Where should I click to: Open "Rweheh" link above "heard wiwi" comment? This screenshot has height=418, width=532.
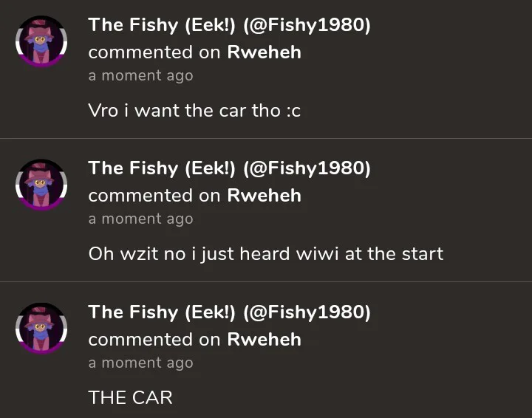click(264, 196)
